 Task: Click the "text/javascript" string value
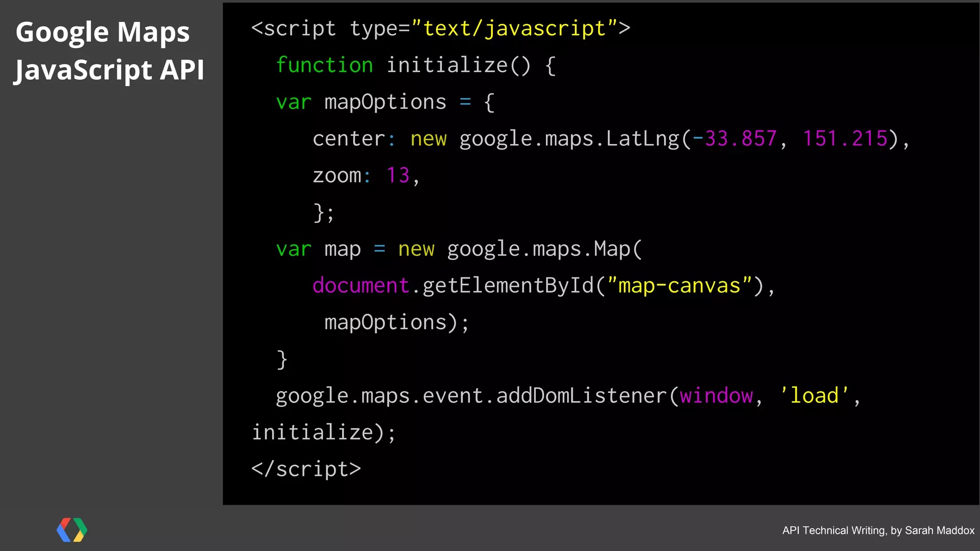514,29
